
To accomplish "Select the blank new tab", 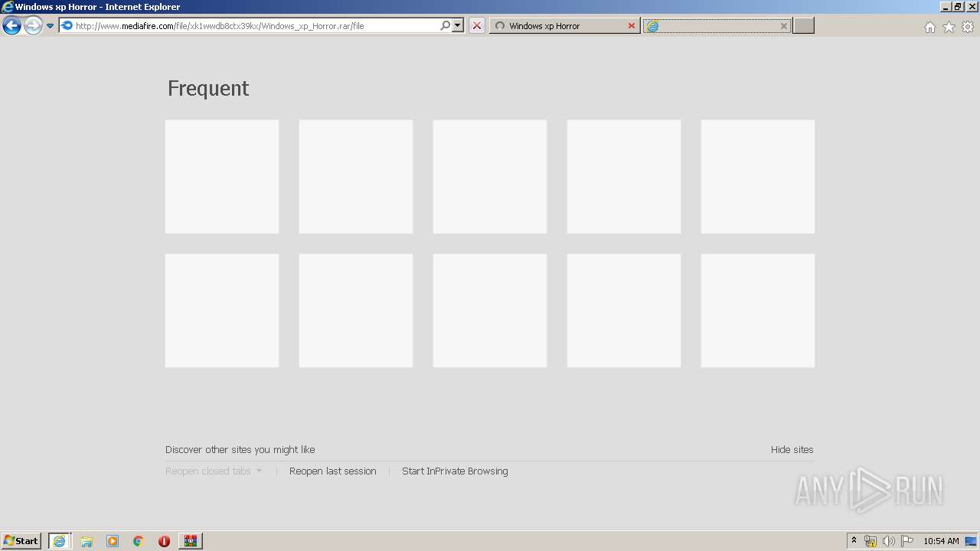I will point(717,25).
